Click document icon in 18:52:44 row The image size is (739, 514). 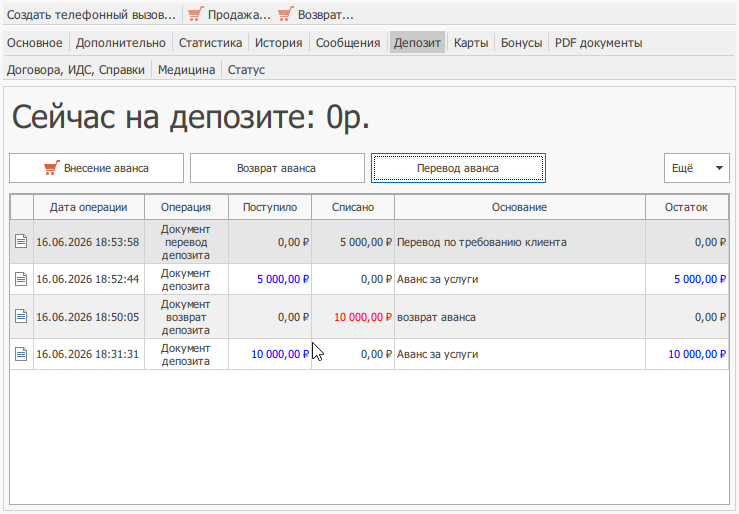click(21, 279)
